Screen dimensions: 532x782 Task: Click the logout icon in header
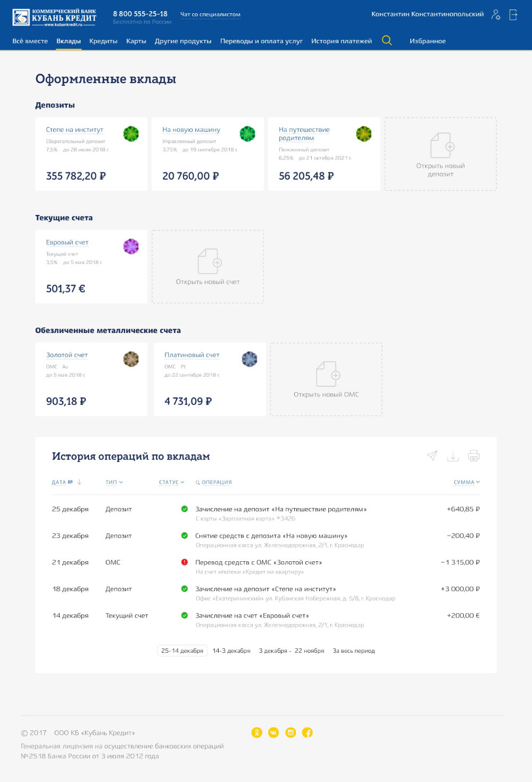pyautogui.click(x=513, y=15)
